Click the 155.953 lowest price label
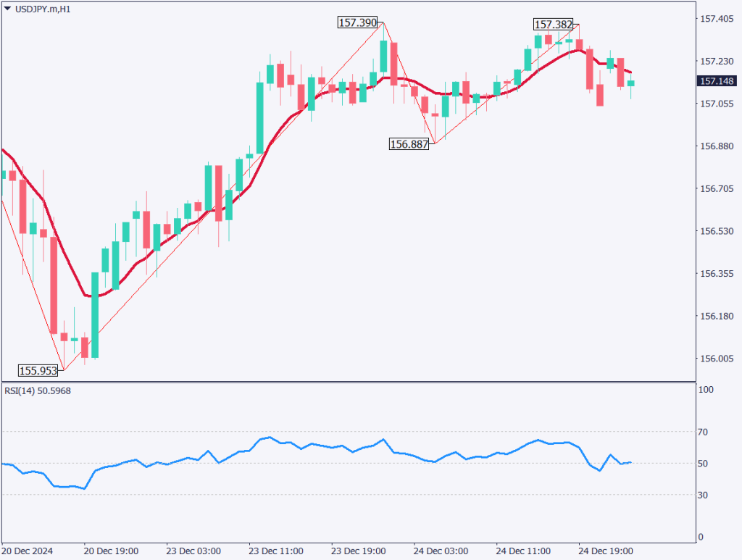Viewport: 742px width, 560px height. [x=38, y=371]
